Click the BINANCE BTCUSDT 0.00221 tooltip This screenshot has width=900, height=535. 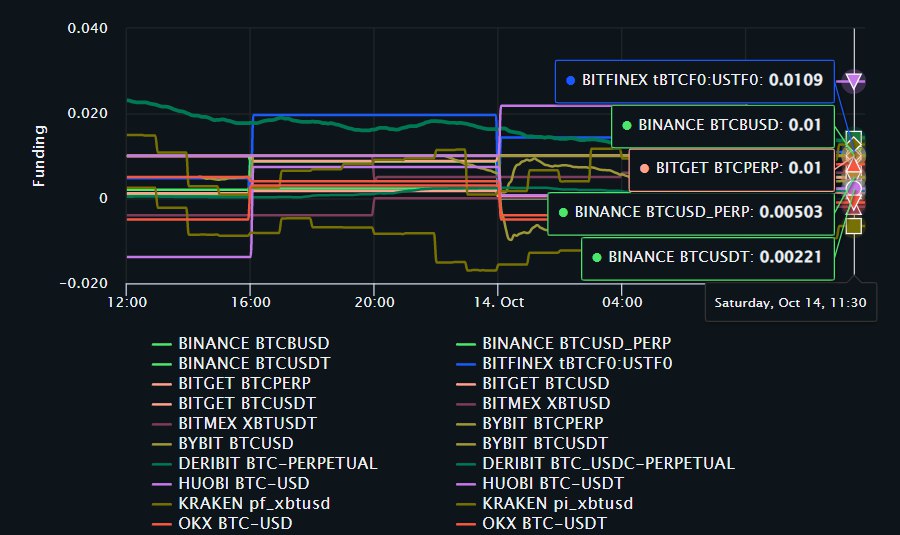click(x=708, y=258)
